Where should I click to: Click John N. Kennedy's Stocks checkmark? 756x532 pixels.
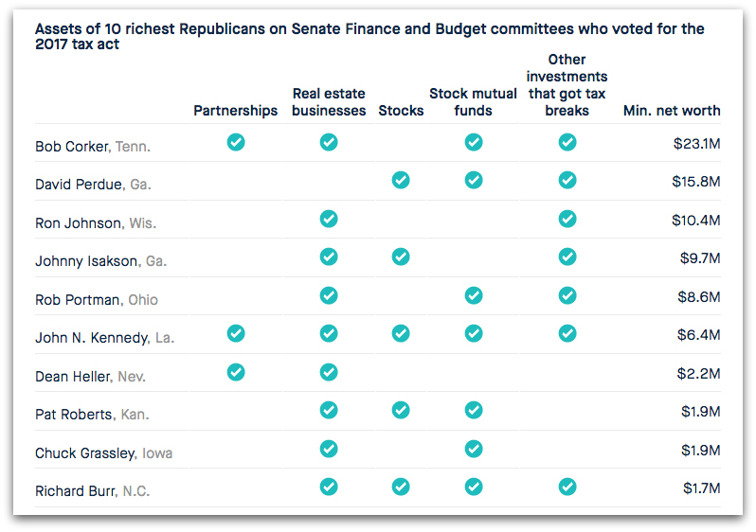401,333
